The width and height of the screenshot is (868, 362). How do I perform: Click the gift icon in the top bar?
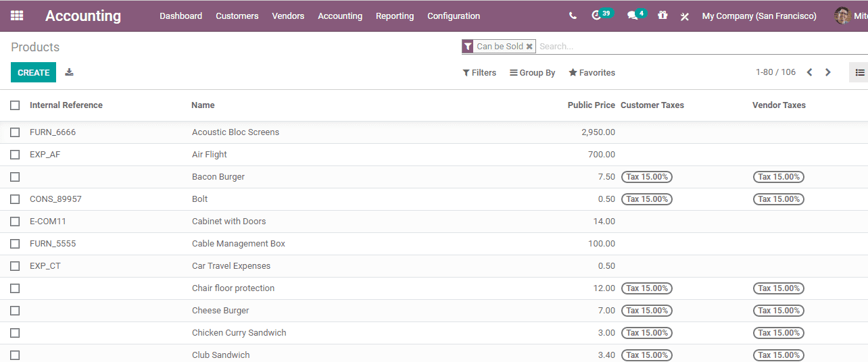click(662, 15)
